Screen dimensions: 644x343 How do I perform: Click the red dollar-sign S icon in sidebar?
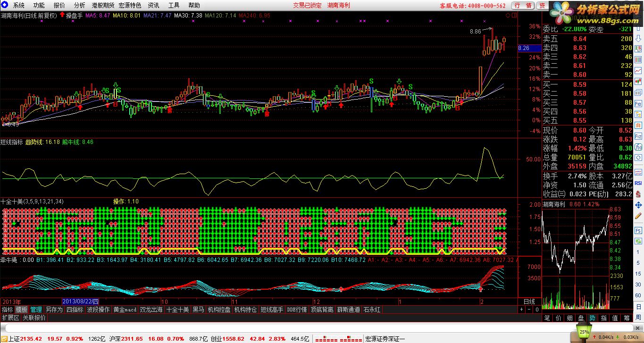(638, 194)
